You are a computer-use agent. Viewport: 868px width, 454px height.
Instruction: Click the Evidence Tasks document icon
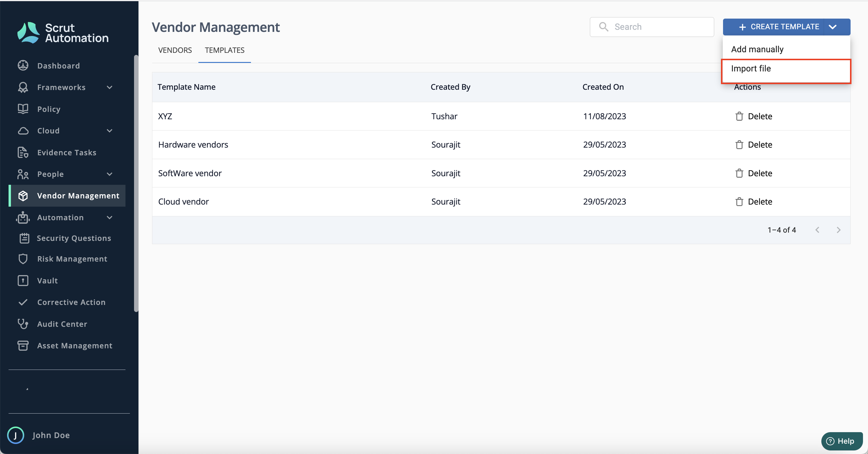pyautogui.click(x=23, y=152)
